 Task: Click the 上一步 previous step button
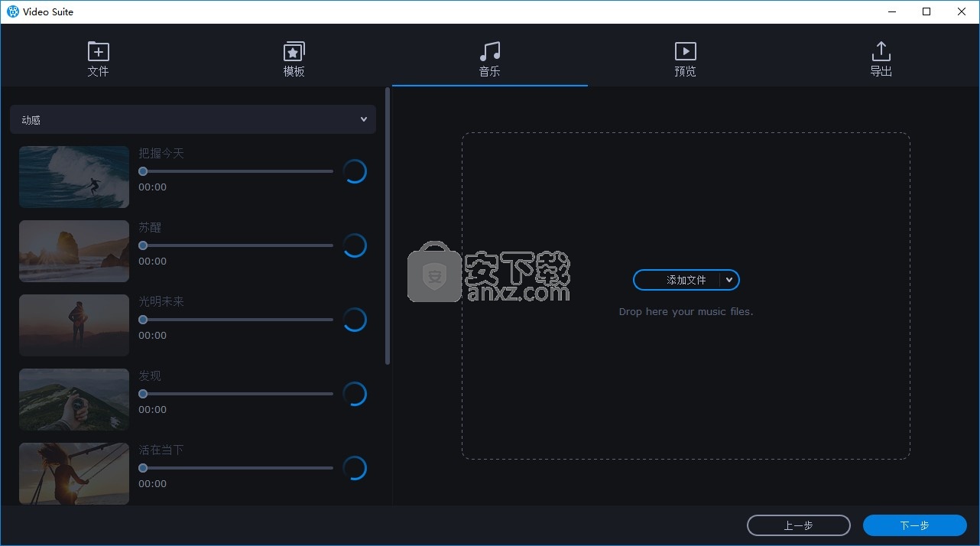point(798,525)
